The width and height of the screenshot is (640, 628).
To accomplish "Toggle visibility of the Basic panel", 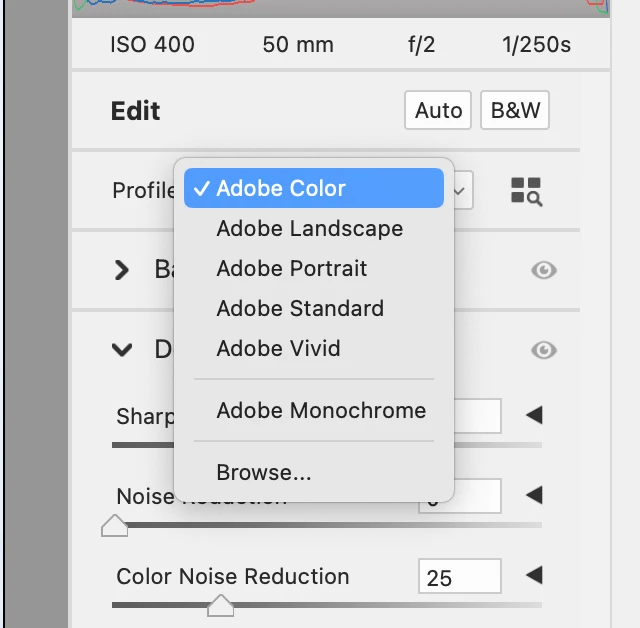I will (x=544, y=270).
